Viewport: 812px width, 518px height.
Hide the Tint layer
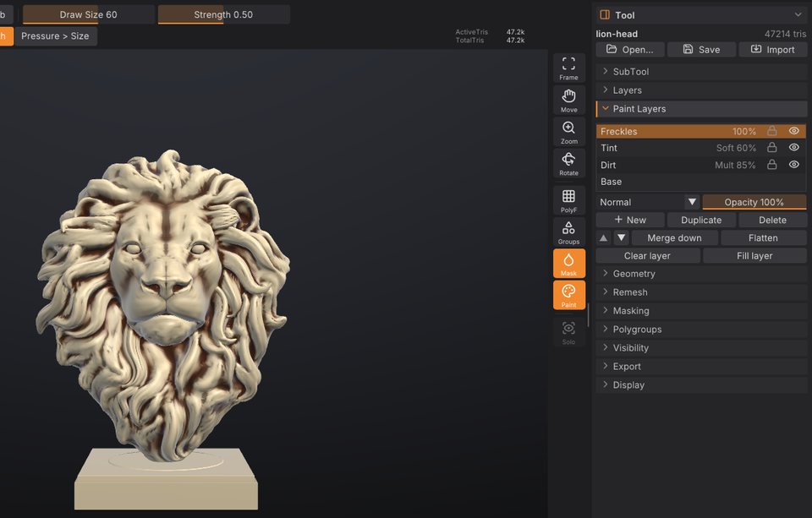pos(794,148)
